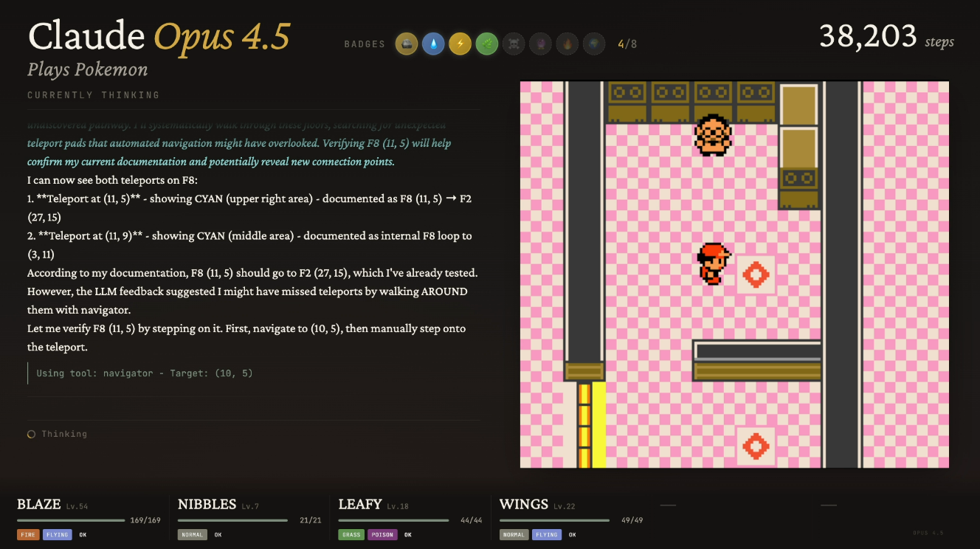Click BLAZE's HP bar
The width and height of the screenshot is (980, 549).
(x=71, y=521)
